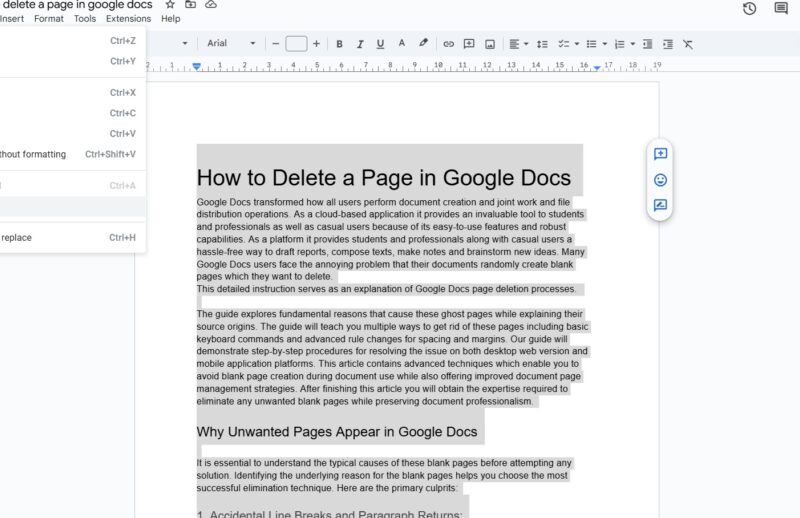Select paste without formatting menu entry

[x=72, y=154]
